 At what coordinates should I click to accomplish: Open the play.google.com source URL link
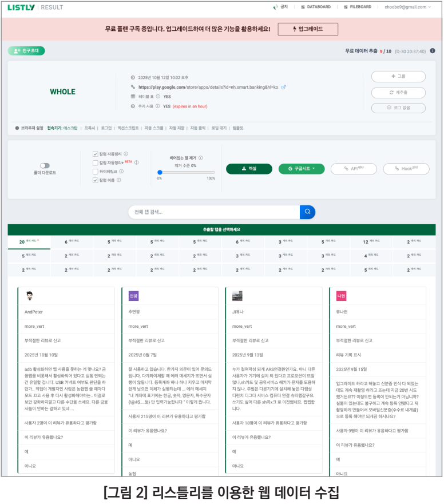[208, 87]
